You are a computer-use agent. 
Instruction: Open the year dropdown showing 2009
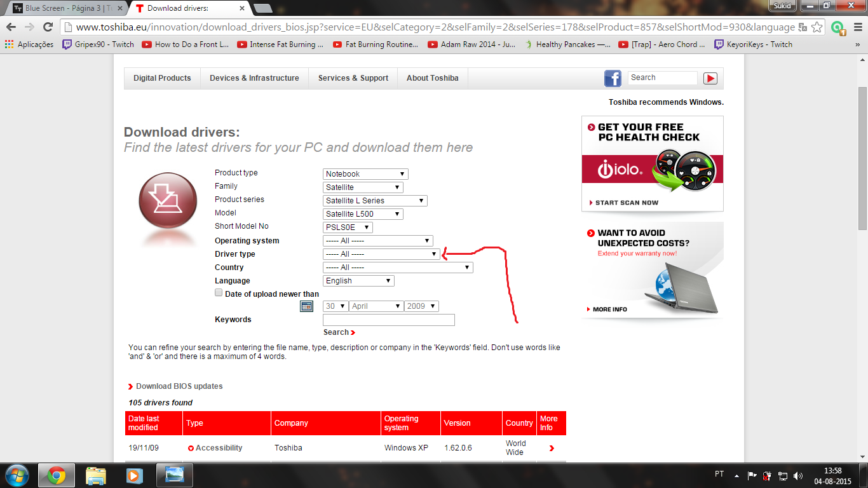coord(422,306)
